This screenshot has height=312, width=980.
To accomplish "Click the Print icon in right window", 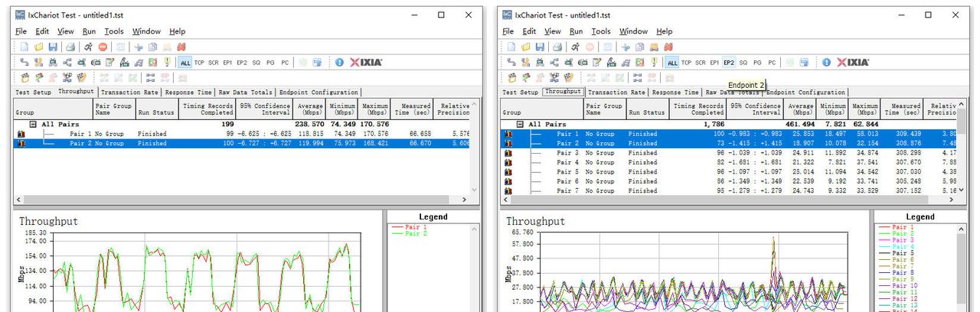I will tap(558, 47).
